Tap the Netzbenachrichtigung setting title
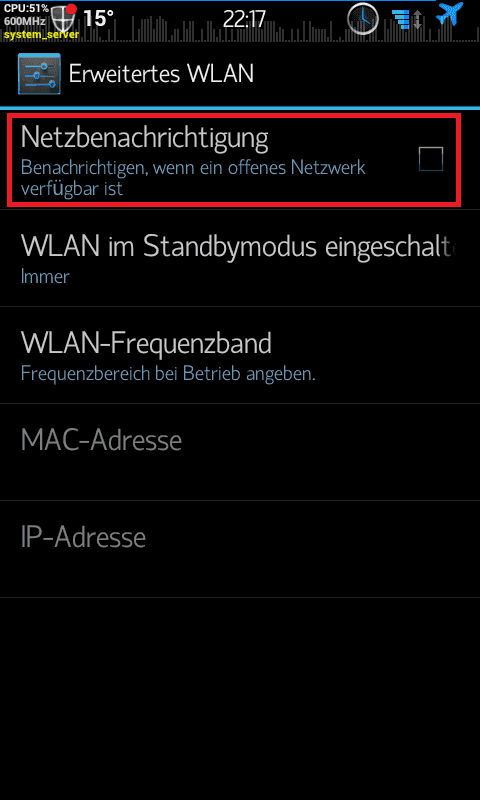 pos(144,137)
